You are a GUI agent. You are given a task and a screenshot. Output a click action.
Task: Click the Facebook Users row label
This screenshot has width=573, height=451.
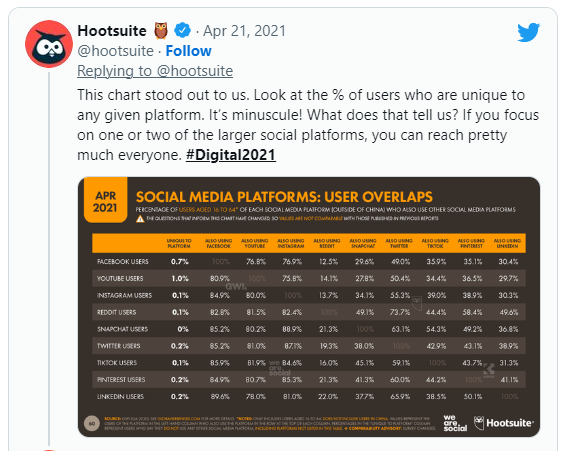(x=123, y=262)
